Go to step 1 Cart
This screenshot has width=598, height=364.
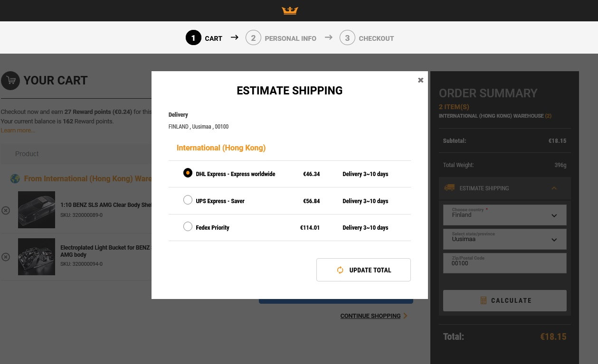point(204,38)
